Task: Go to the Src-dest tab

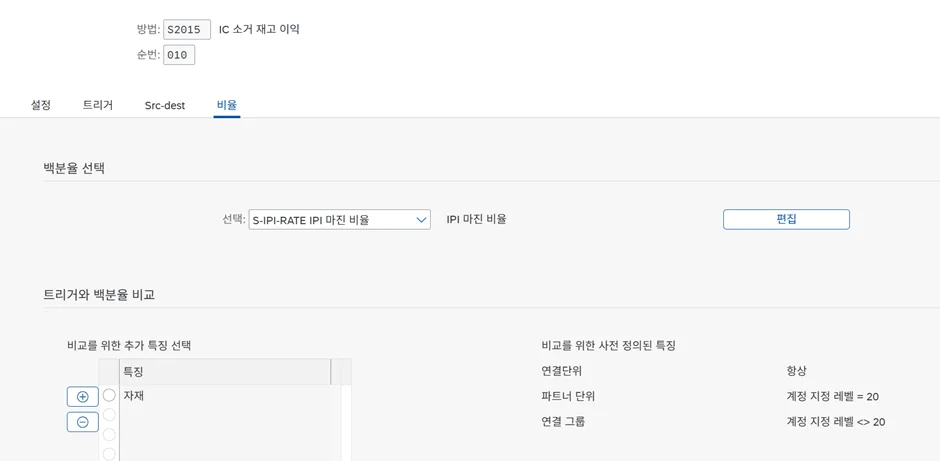Action: 165,105
